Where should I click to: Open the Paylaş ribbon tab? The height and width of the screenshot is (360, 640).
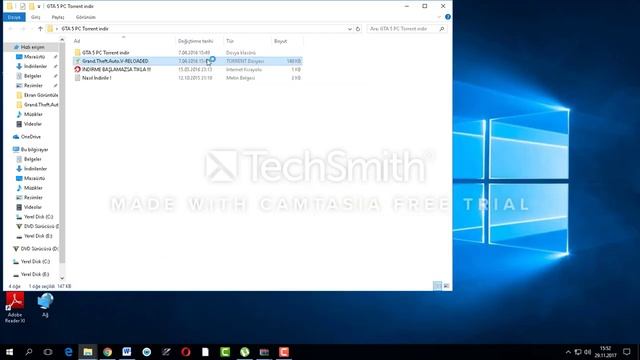coord(58,17)
